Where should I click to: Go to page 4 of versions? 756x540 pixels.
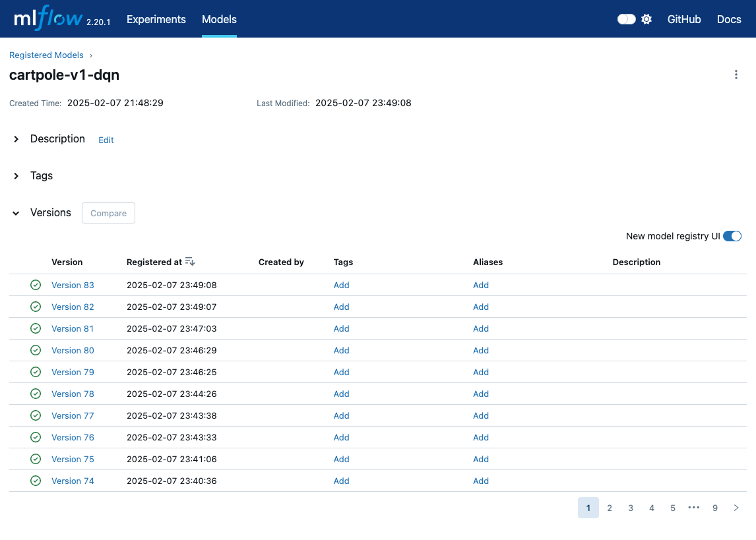(x=651, y=508)
